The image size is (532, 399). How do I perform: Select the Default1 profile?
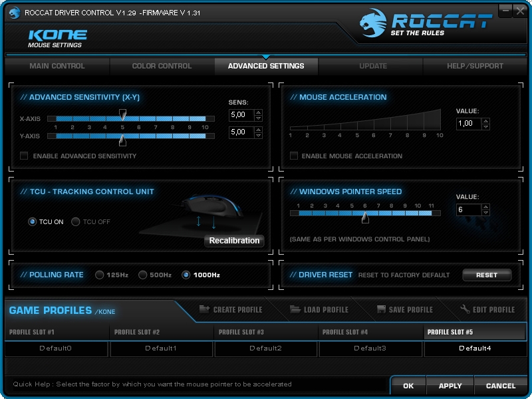(x=161, y=348)
